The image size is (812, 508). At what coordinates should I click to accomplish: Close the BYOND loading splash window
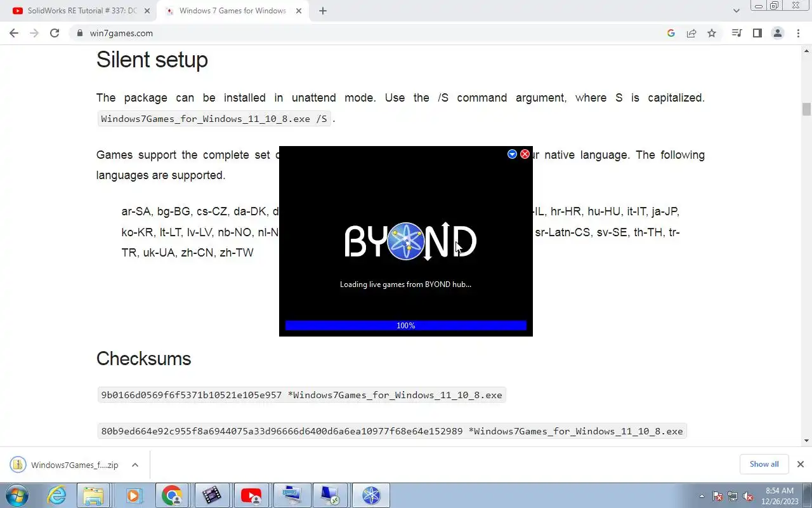click(x=525, y=154)
